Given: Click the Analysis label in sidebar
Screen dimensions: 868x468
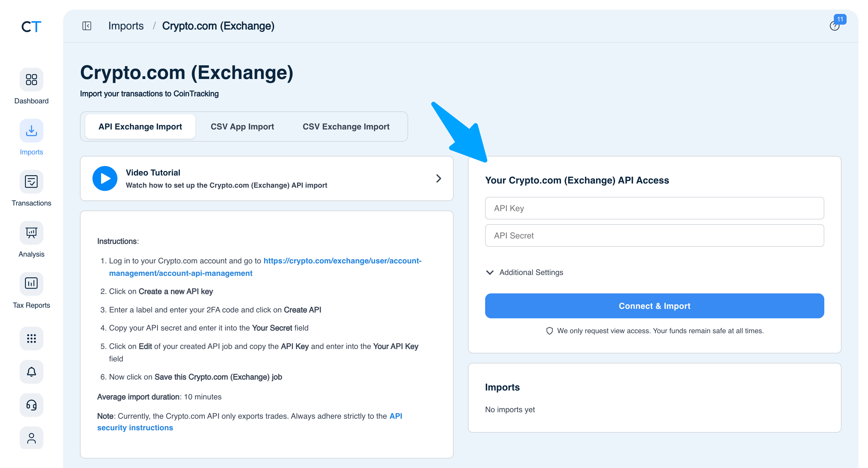Looking at the screenshot, I should pos(31,254).
